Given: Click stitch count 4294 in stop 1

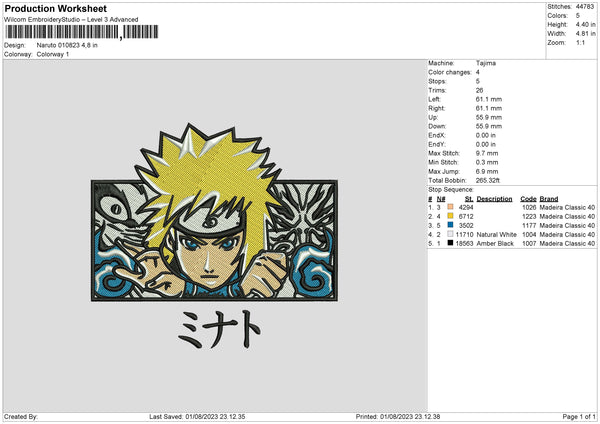Looking at the screenshot, I should point(466,207).
